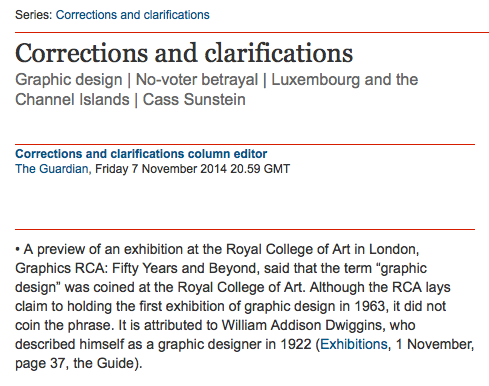Click 'Graphic design' in the subheading

tap(69, 80)
